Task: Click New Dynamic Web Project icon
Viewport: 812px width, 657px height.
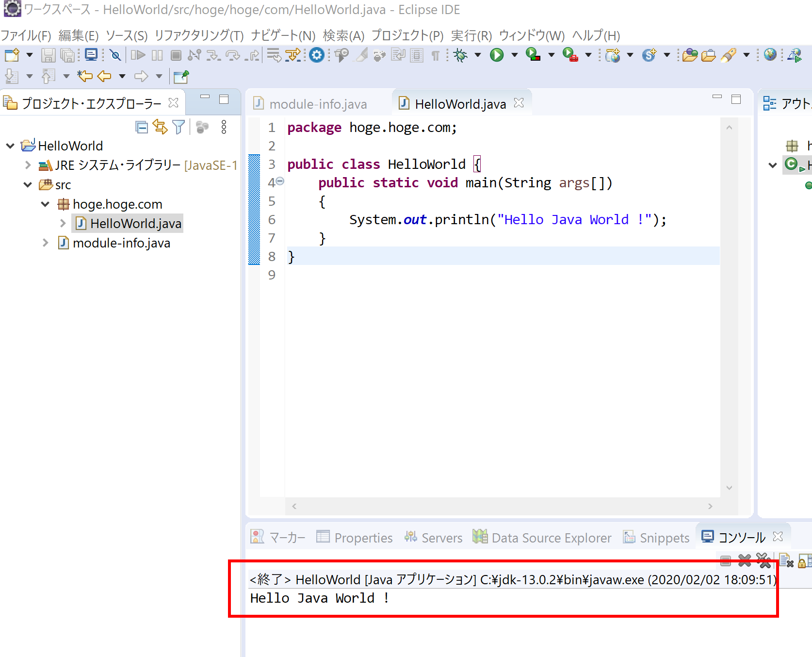Action: point(613,55)
